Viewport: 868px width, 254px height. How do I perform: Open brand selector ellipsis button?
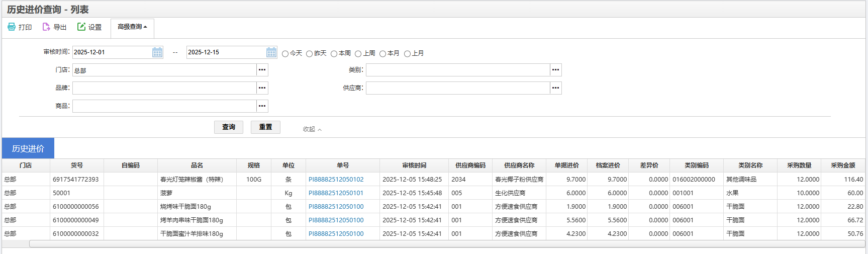pos(262,88)
